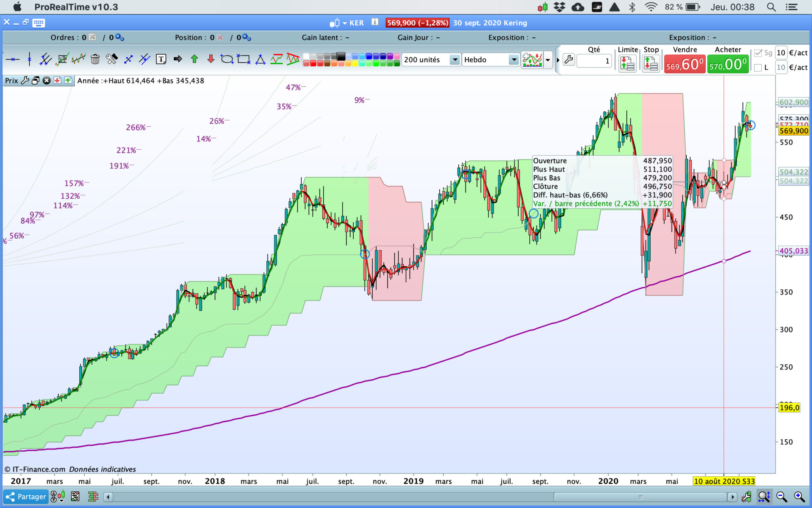Open price settings wrench icon

(x=25, y=81)
